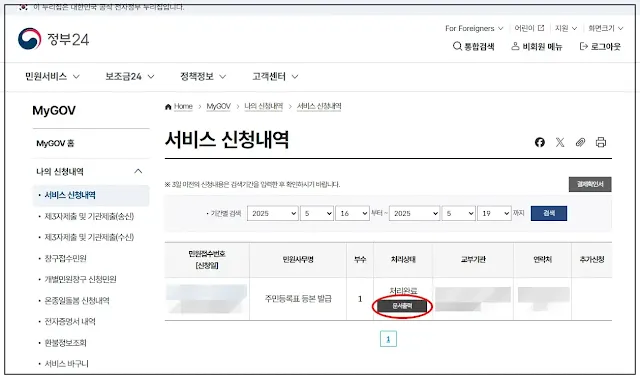640x379 pixels.
Task: Open 고객센터 main menu
Action: [275, 76]
